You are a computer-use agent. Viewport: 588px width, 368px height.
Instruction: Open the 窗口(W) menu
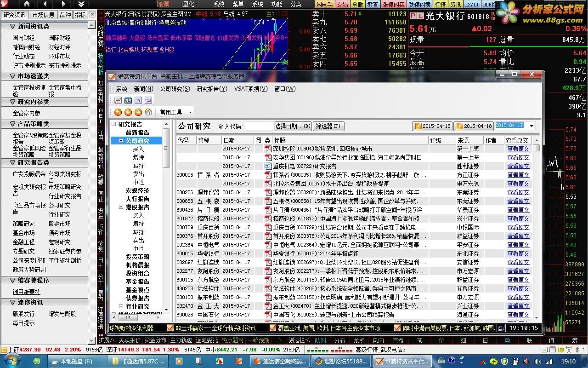285,89
